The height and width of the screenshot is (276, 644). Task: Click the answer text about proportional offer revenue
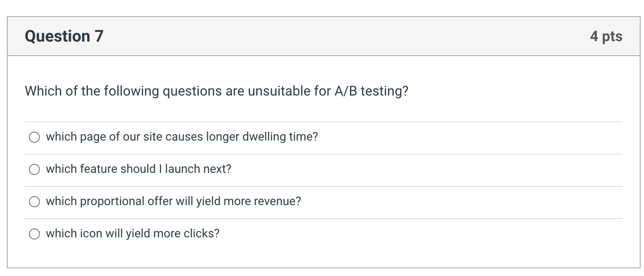173,201
